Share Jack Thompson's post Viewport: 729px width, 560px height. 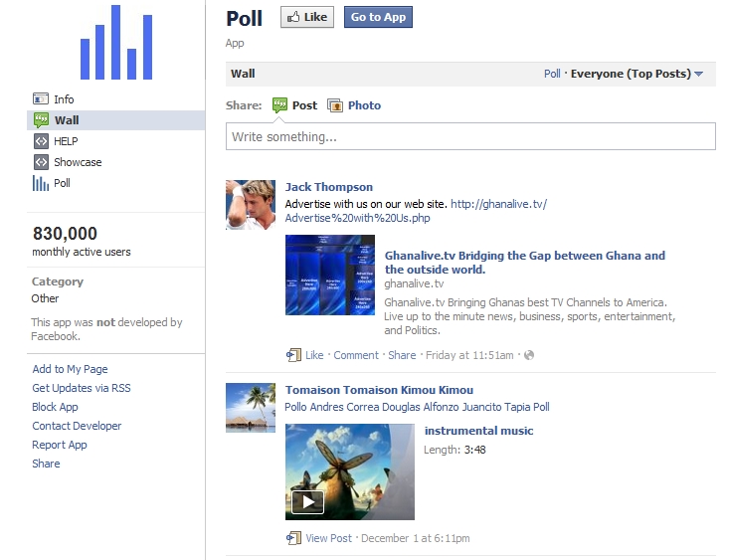tap(402, 355)
